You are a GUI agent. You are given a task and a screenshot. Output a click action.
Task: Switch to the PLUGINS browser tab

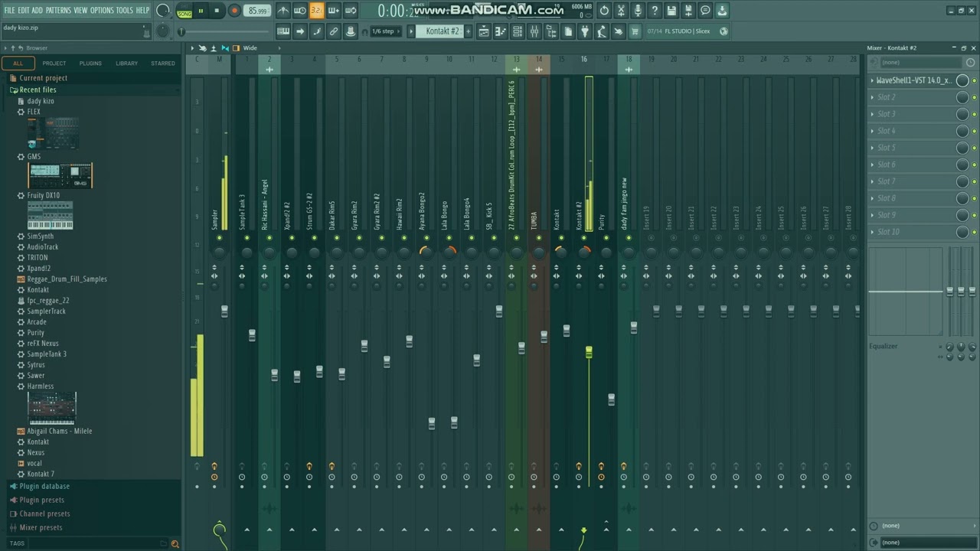pyautogui.click(x=90, y=63)
